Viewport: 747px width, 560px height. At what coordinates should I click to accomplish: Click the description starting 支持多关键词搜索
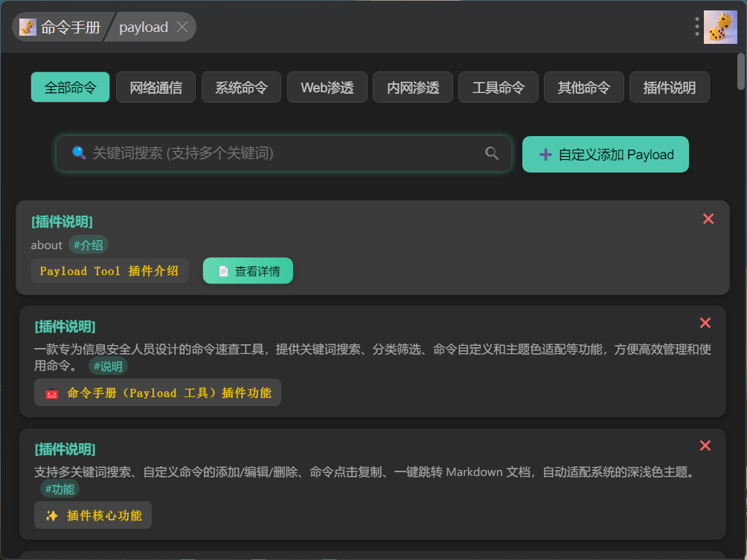365,472
